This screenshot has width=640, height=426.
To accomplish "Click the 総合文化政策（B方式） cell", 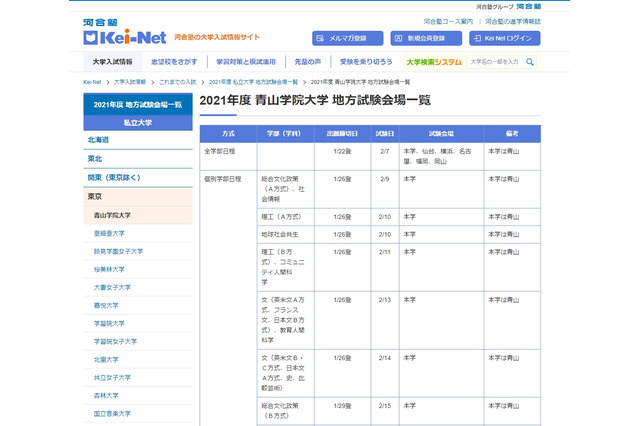I will pyautogui.click(x=285, y=412).
